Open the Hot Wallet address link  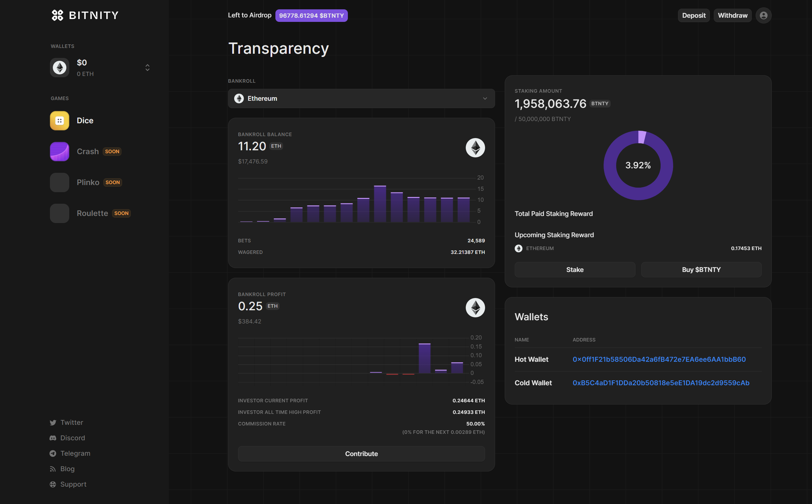click(x=659, y=359)
